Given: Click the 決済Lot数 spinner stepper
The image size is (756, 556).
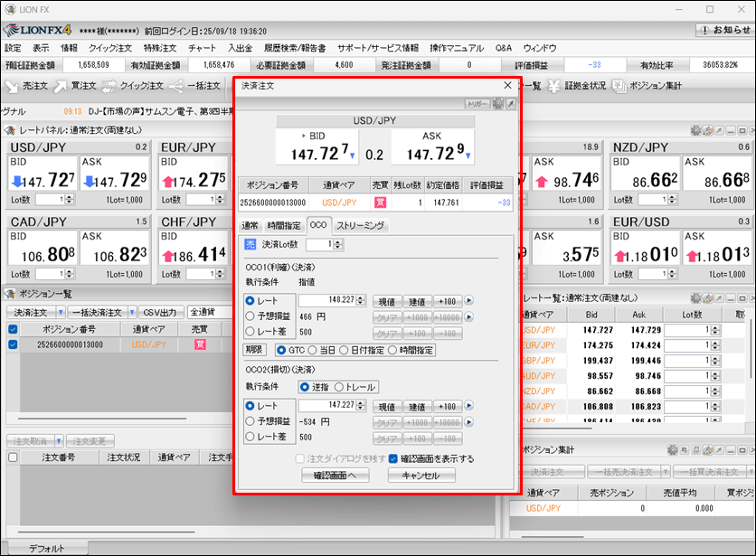Looking at the screenshot, I should click(x=338, y=244).
